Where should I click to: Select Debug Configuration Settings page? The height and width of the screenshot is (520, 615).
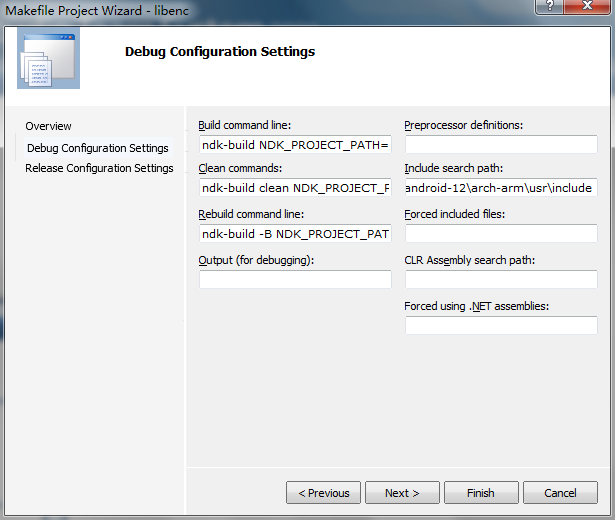click(98, 148)
